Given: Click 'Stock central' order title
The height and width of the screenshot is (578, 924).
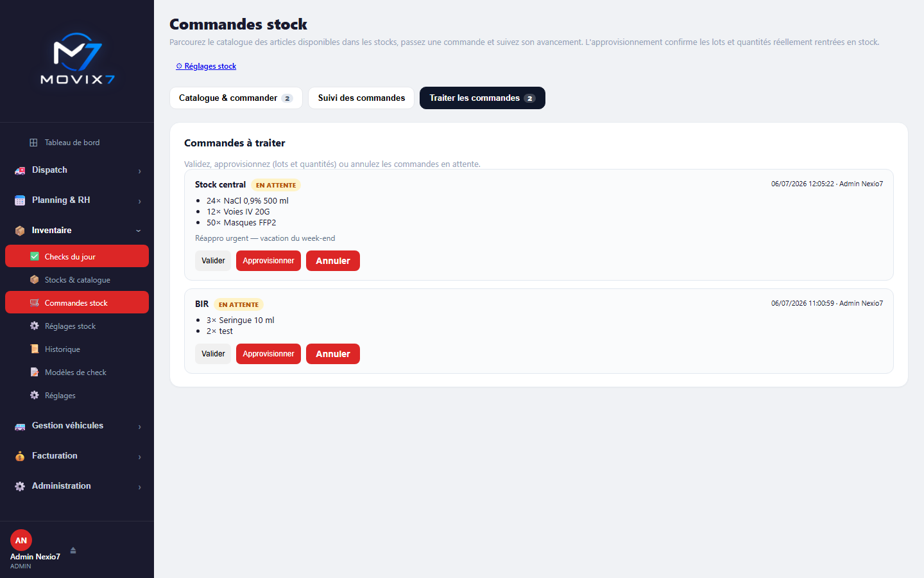Looking at the screenshot, I should point(220,184).
